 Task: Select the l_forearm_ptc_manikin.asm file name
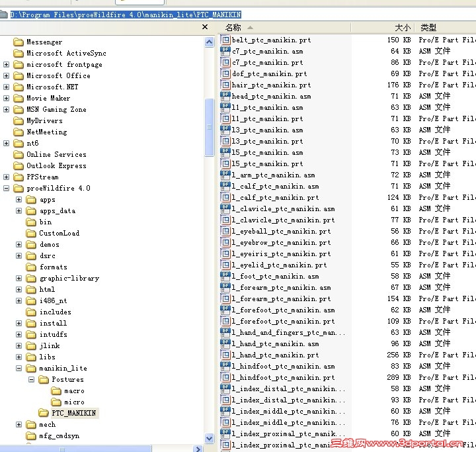[282, 287]
